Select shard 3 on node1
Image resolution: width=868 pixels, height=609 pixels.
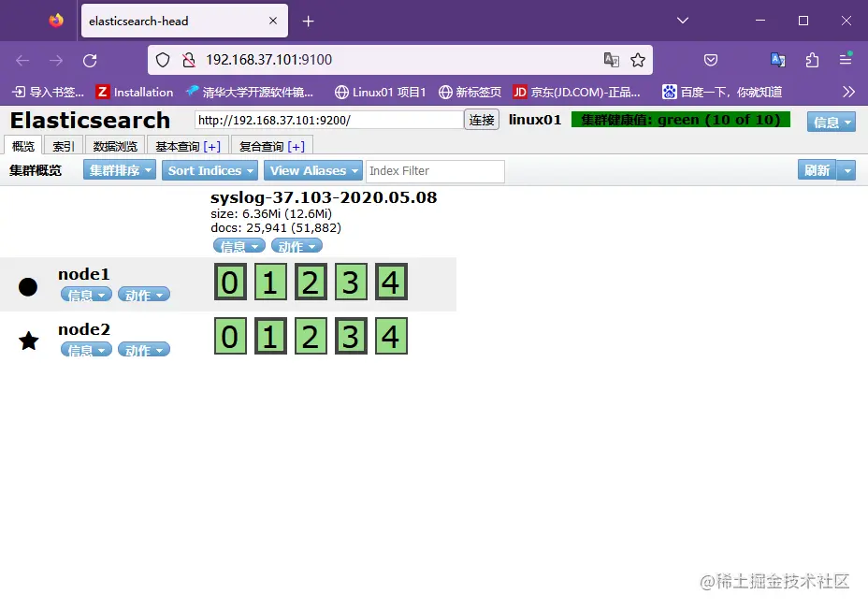click(351, 282)
